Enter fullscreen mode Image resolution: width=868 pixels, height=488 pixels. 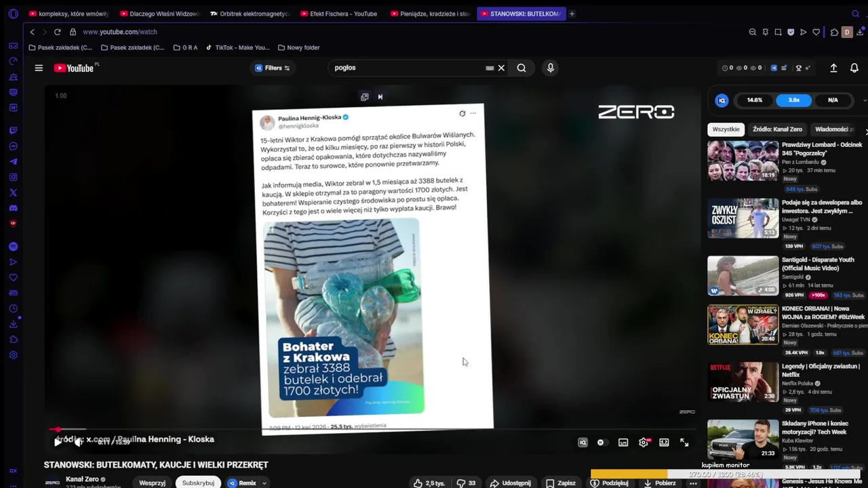(x=684, y=443)
